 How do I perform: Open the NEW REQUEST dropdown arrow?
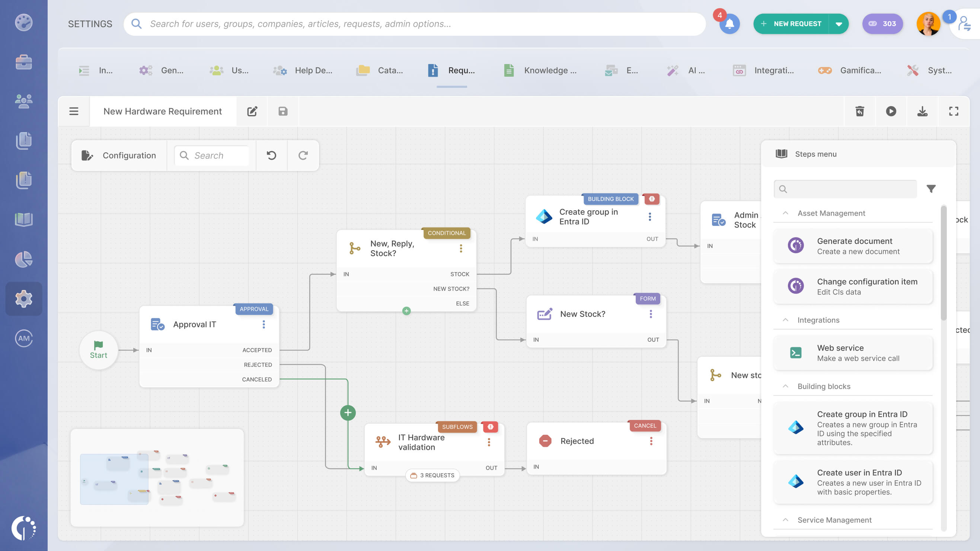[838, 23]
